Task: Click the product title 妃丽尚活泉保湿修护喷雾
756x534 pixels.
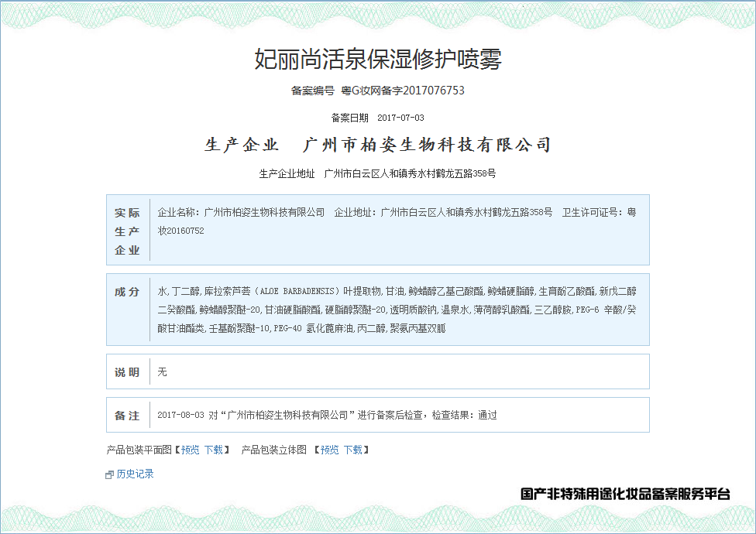Action: point(378,59)
